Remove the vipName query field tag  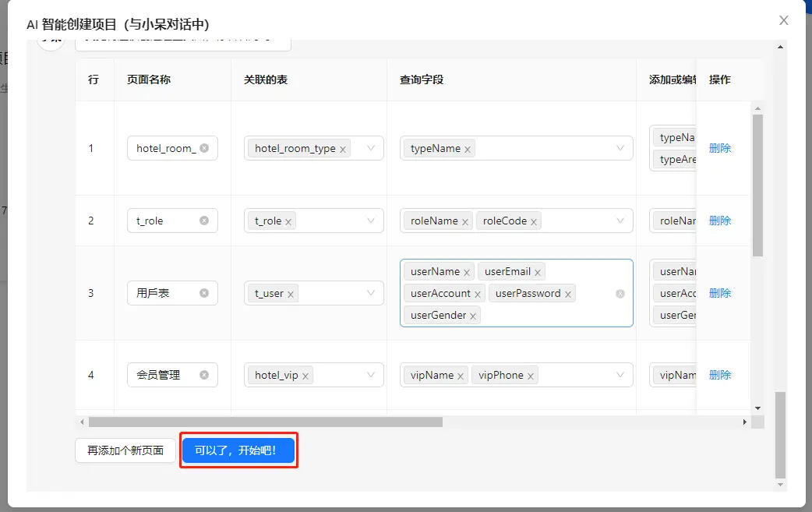point(461,376)
